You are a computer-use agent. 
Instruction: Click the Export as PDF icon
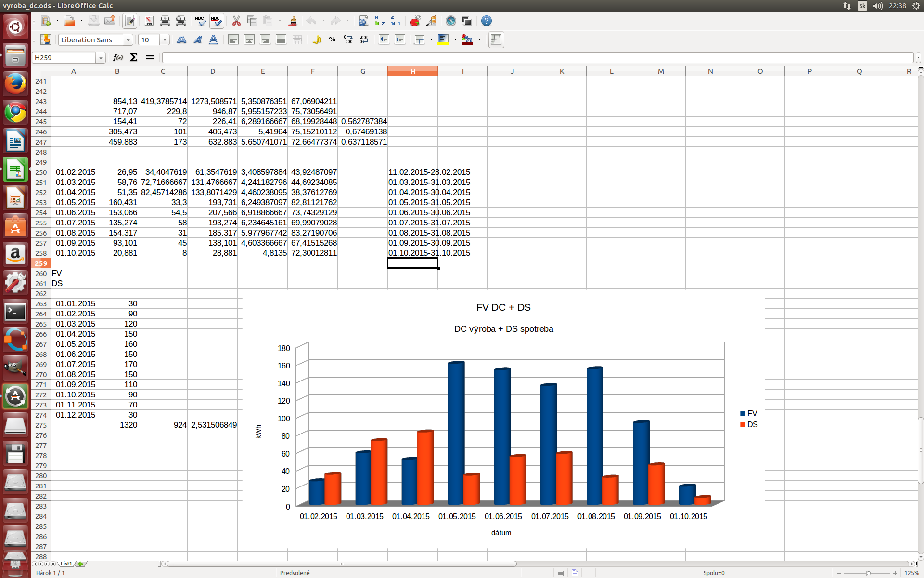coord(149,21)
